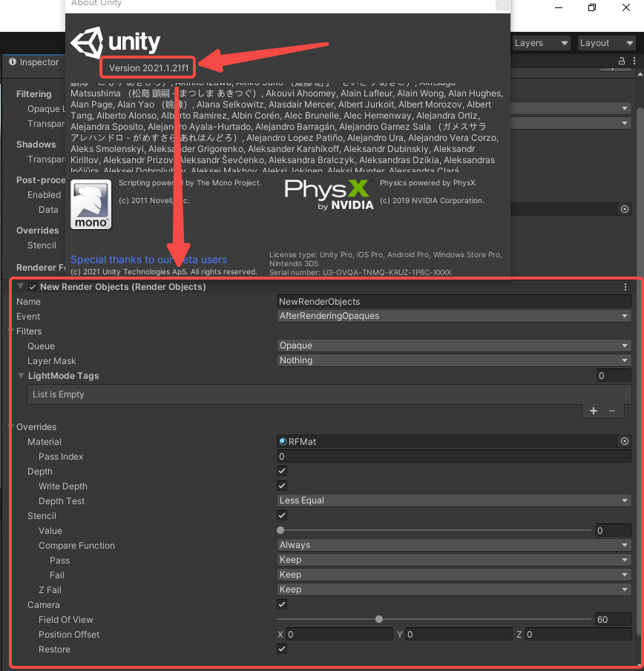The image size is (644, 671).
Task: Open the Fail stencil operation dropdown
Action: [454, 575]
